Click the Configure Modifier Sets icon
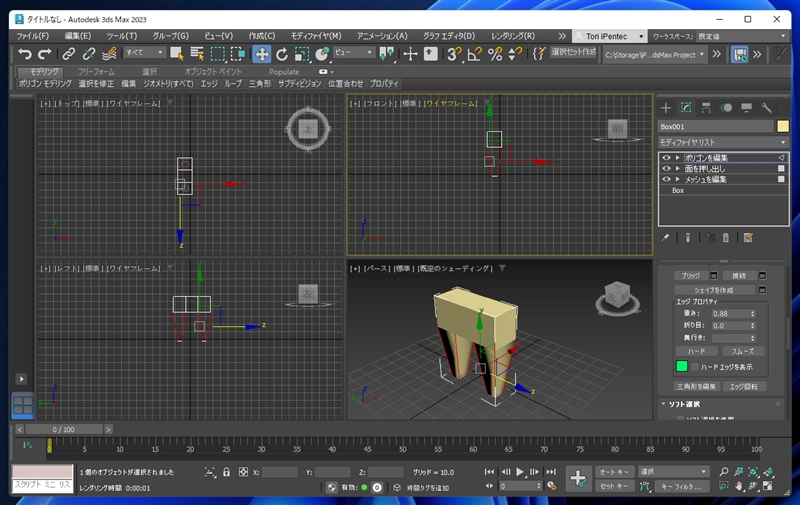Image resolution: width=800 pixels, height=505 pixels. [748, 238]
